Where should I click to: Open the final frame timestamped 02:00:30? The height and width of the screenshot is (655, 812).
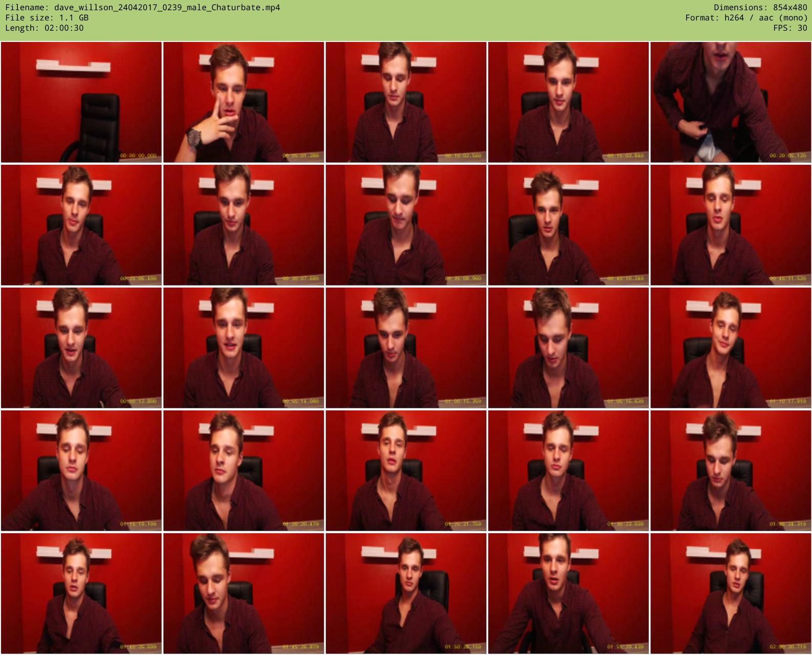coord(731,594)
